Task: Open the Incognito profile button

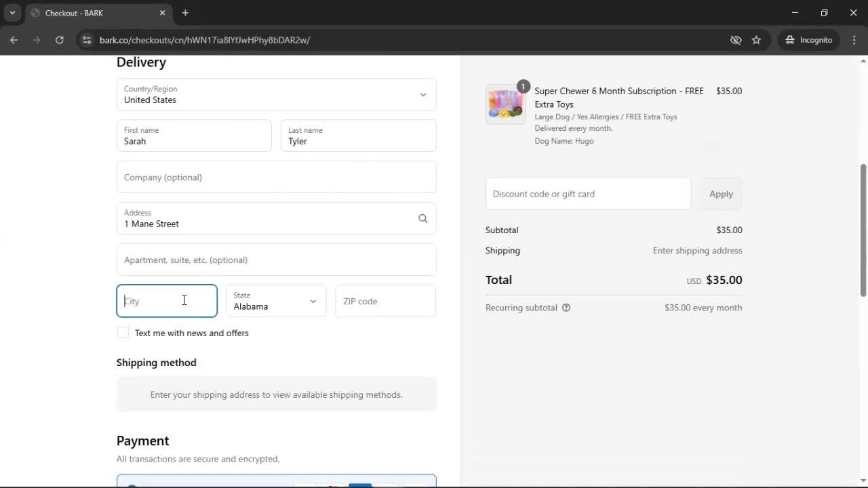Action: click(809, 40)
